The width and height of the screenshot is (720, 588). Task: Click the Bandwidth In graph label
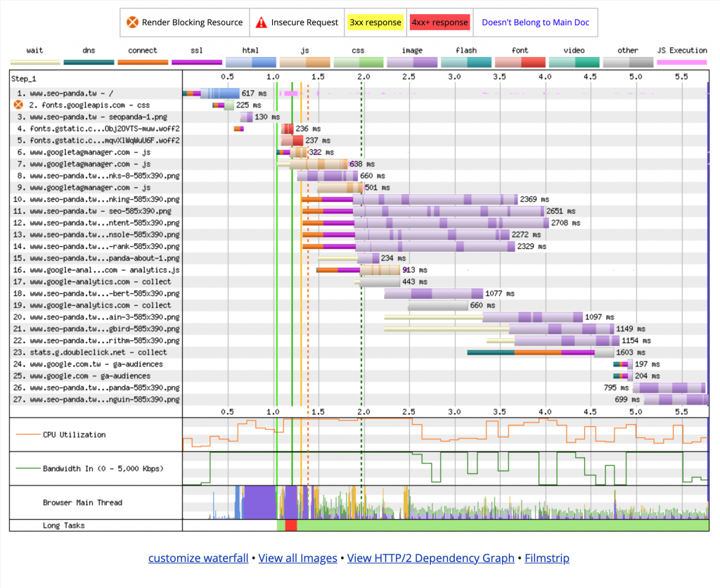(103, 468)
